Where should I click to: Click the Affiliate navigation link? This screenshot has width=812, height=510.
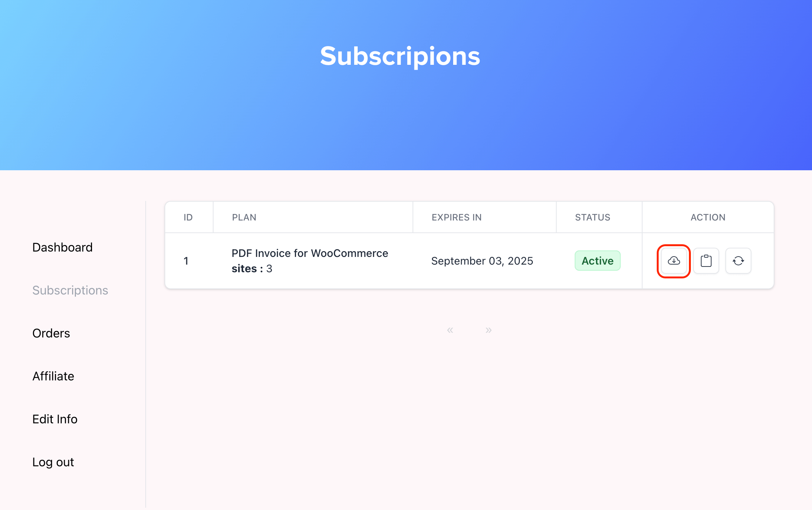52,376
